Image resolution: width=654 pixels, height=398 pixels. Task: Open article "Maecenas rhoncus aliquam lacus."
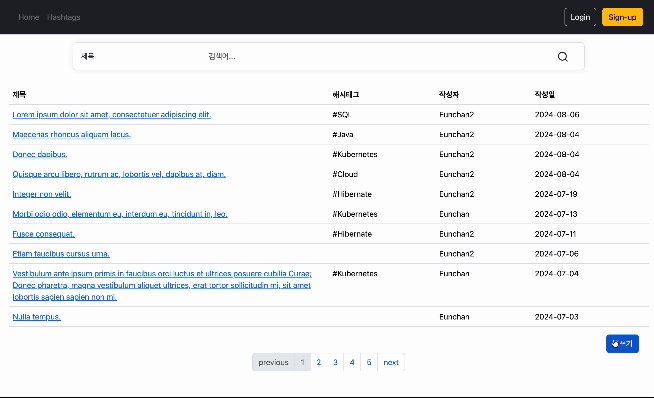(x=71, y=134)
